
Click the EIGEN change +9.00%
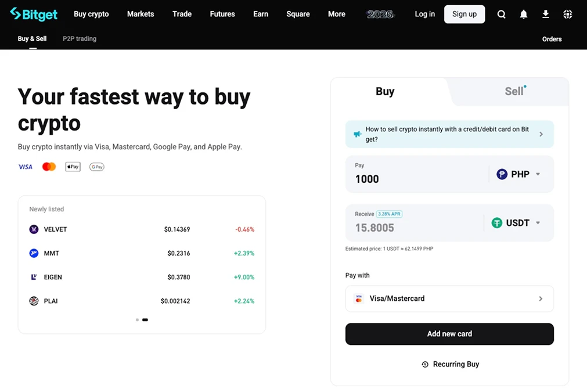(244, 277)
